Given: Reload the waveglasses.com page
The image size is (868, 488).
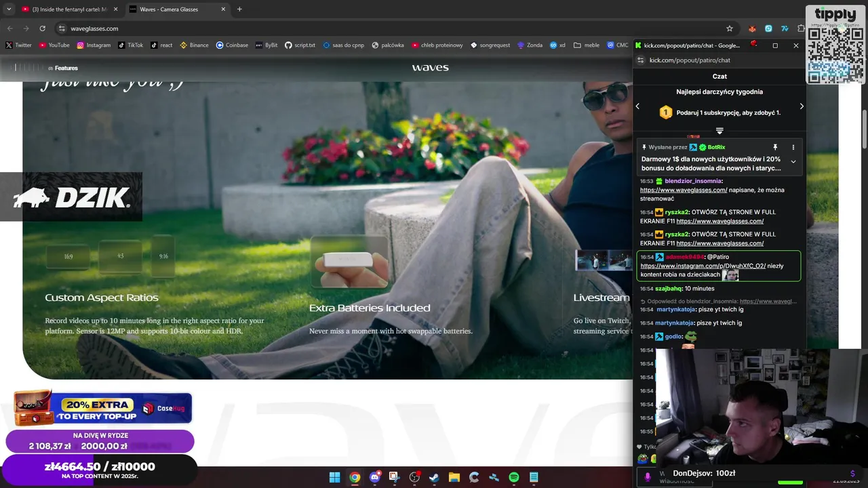Looking at the screenshot, I should [42, 28].
